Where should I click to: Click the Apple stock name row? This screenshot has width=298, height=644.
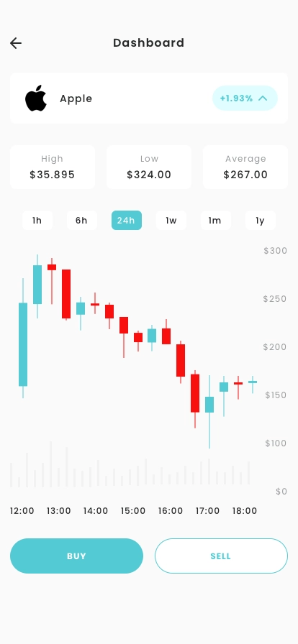click(149, 98)
